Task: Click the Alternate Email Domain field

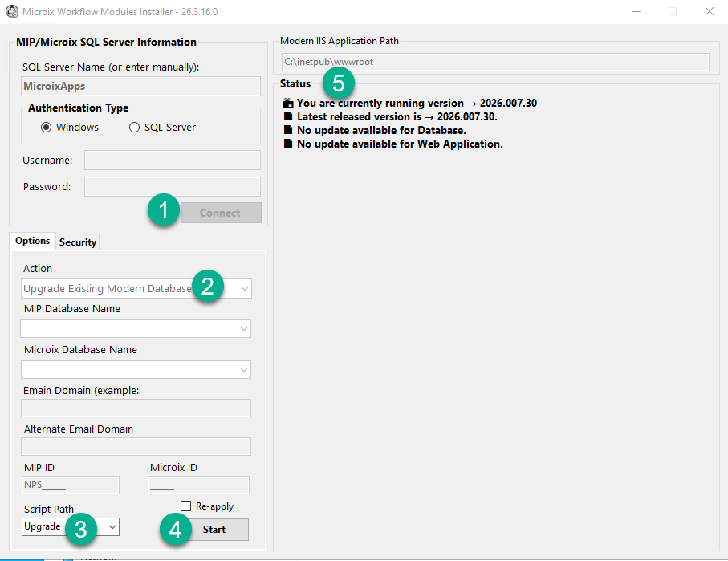Action: coord(136,447)
